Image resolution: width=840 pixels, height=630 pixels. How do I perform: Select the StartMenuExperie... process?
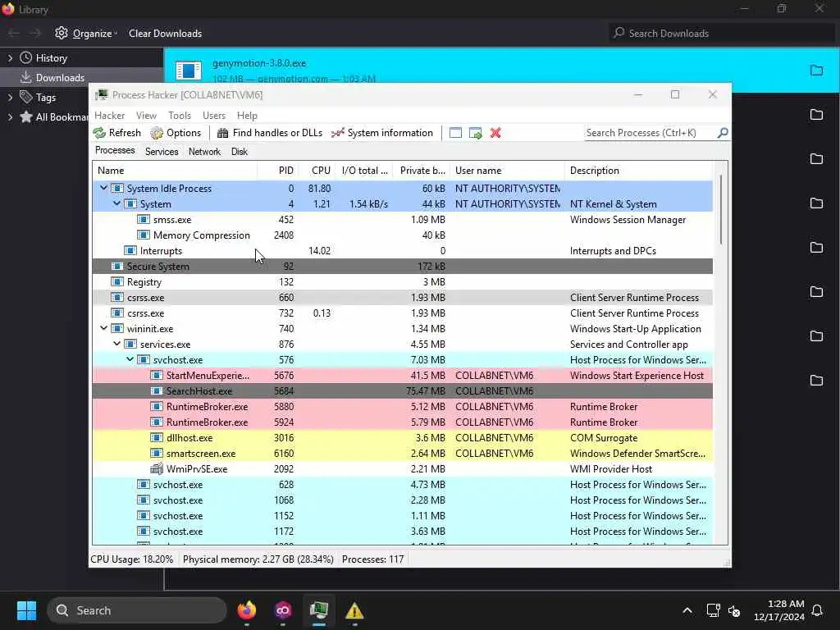pos(403,376)
